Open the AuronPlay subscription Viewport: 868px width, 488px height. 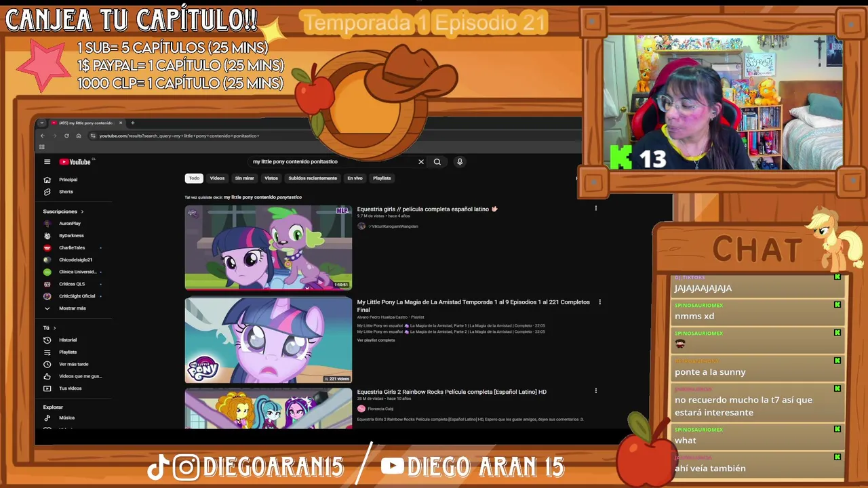coord(69,224)
